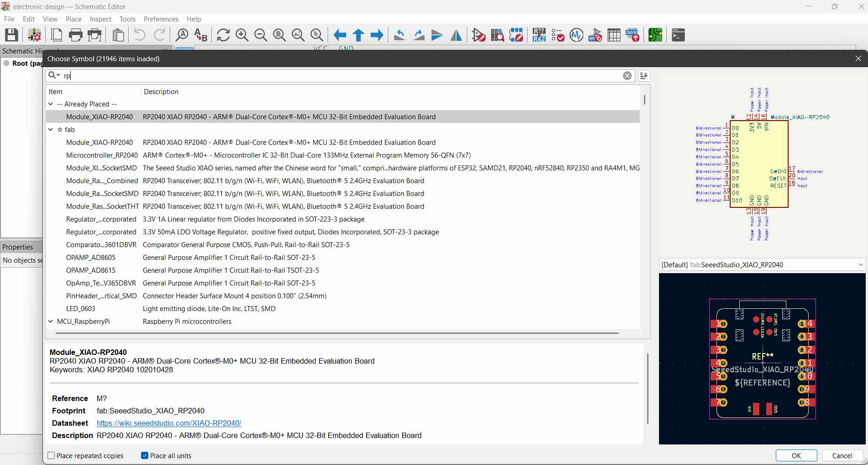The image size is (868, 465).
Task: Select LED_0603 symbol row
Action: (x=343, y=309)
